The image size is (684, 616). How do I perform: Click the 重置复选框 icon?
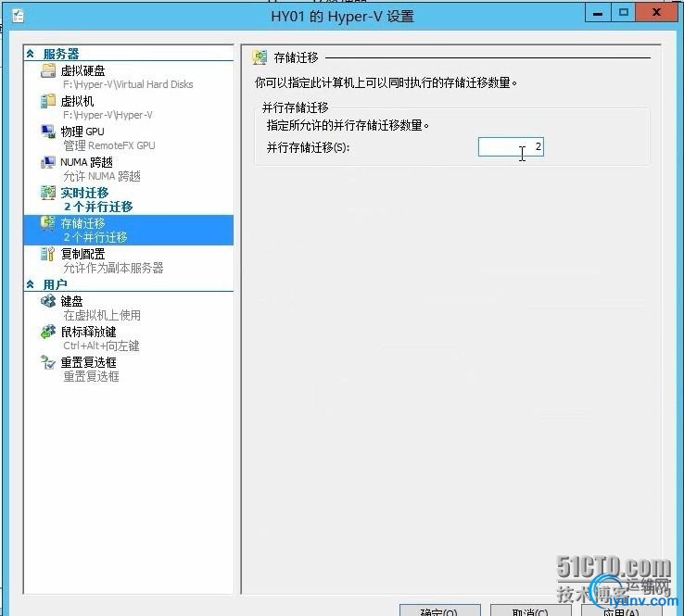click(x=48, y=362)
